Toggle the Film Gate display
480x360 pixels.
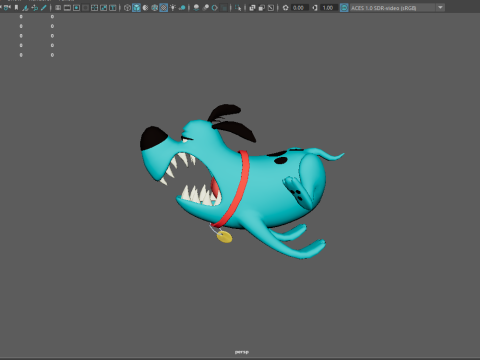[67, 8]
